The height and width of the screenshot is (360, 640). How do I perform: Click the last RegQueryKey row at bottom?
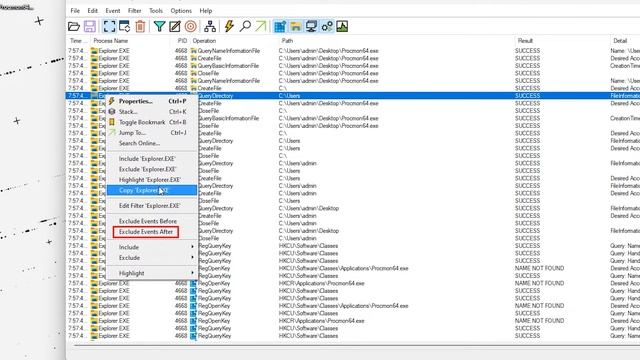tap(353, 336)
